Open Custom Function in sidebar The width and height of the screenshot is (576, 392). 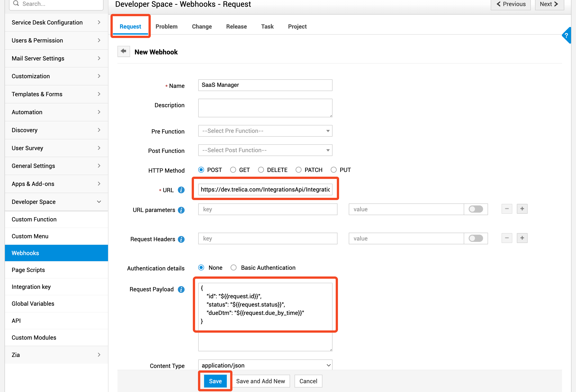point(56,219)
